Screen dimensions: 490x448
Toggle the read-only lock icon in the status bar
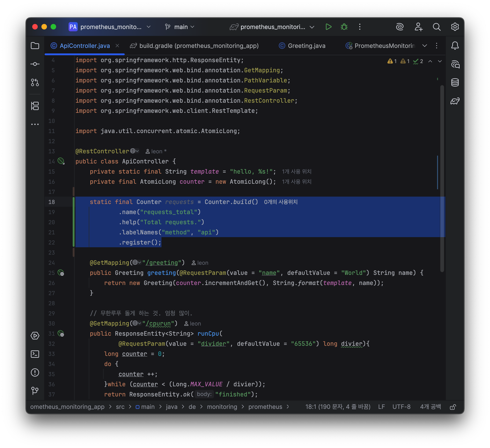[x=453, y=407]
